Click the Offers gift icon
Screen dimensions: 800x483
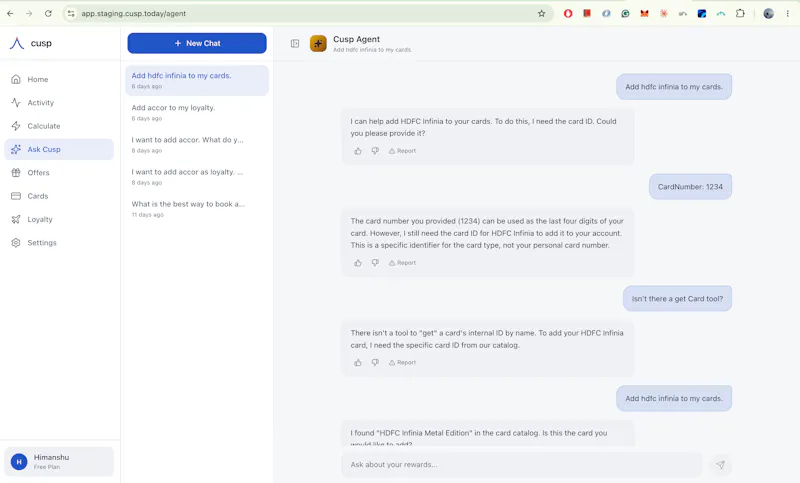pos(16,172)
